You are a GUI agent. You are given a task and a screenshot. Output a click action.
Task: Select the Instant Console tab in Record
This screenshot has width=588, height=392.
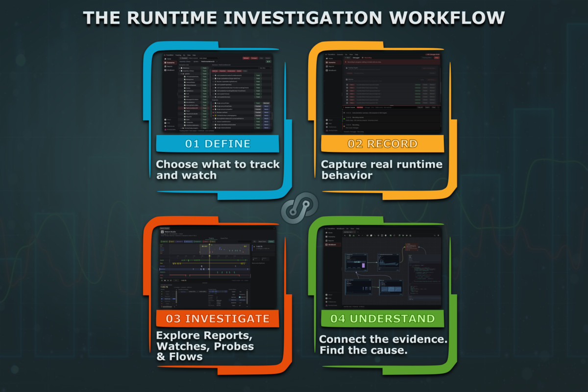pos(350,107)
